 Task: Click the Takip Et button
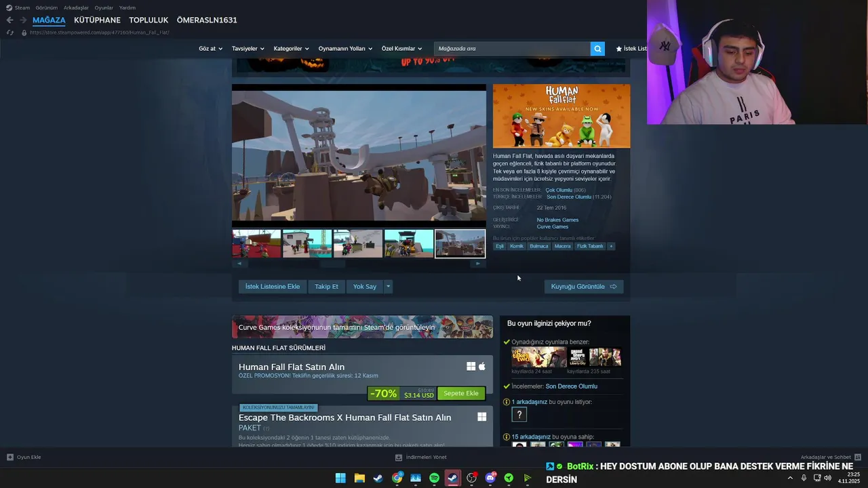pyautogui.click(x=326, y=287)
